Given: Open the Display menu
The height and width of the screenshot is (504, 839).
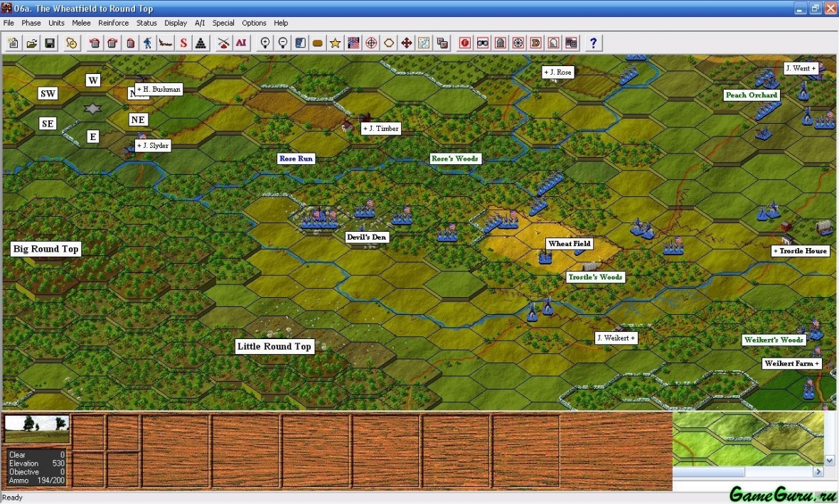Looking at the screenshot, I should [176, 23].
